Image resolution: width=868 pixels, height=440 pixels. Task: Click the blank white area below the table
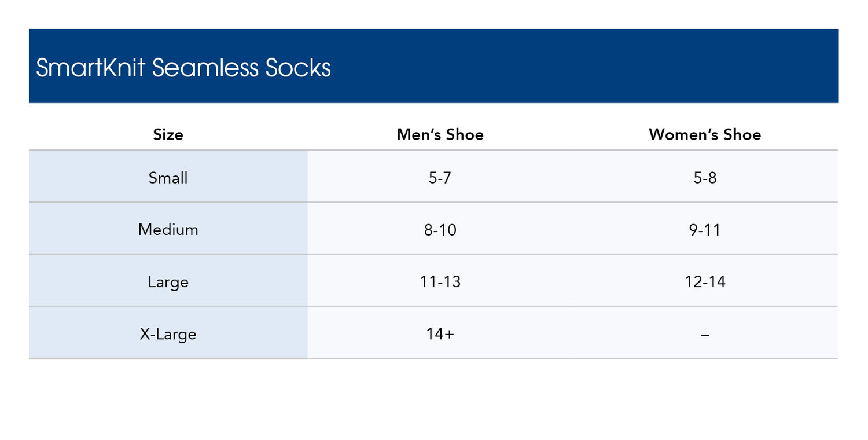pyautogui.click(x=434, y=399)
